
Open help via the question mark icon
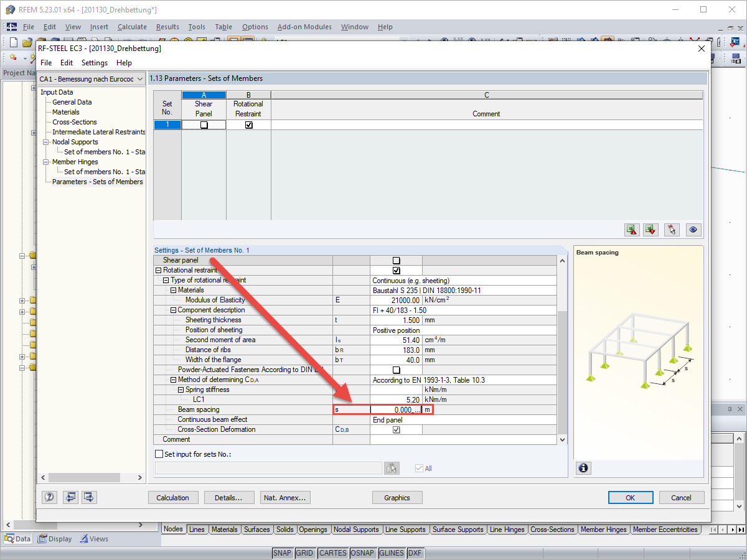coord(49,497)
